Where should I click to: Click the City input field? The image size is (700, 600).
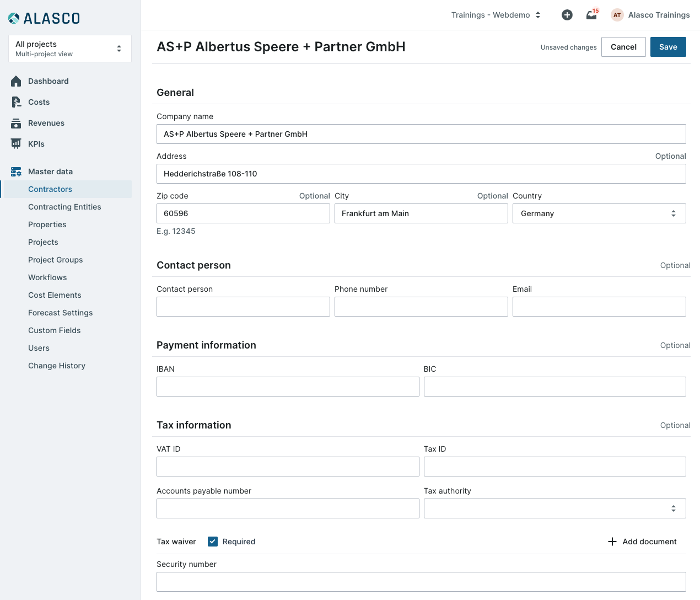(x=421, y=213)
